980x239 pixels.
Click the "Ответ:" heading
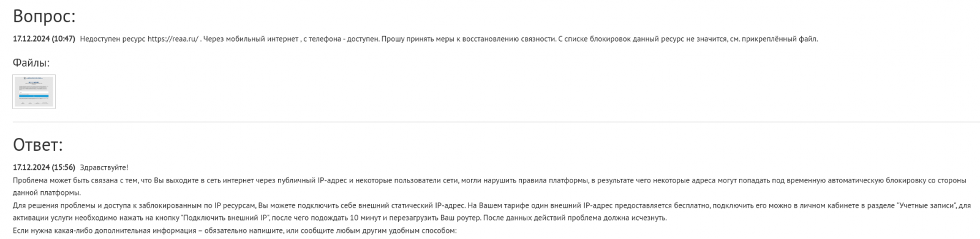tap(38, 145)
